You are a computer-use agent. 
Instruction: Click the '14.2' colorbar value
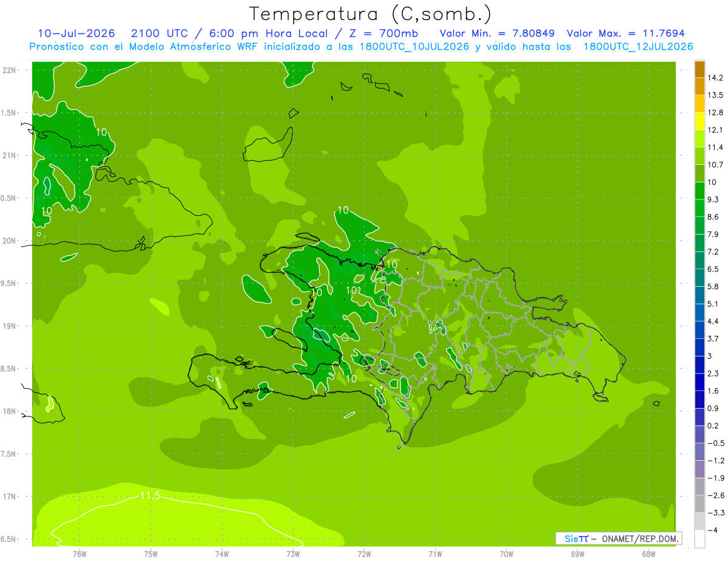click(716, 78)
